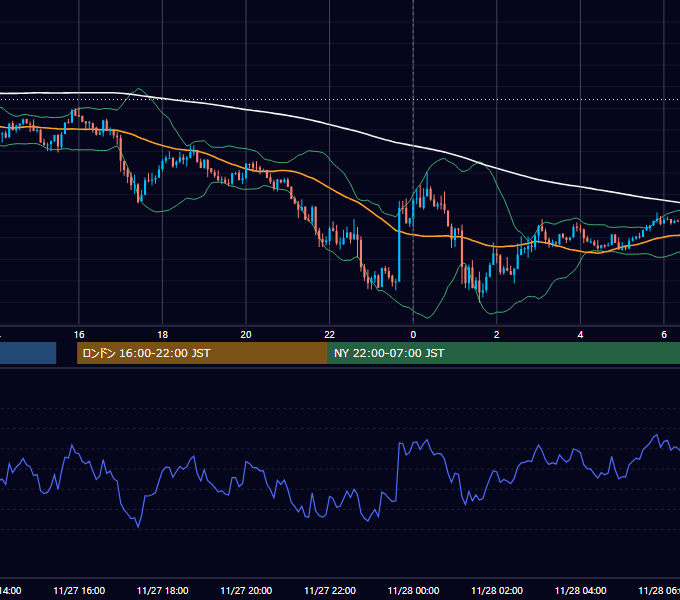Click the oscillator low point near 17:30
This screenshot has height=600, width=680.
pyautogui.click(x=138, y=526)
